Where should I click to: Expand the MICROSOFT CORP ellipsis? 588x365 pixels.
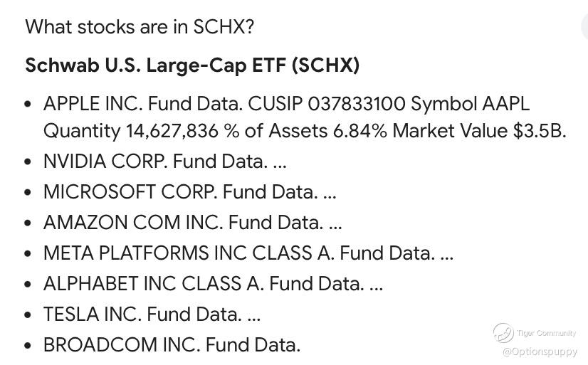pyautogui.click(x=329, y=193)
